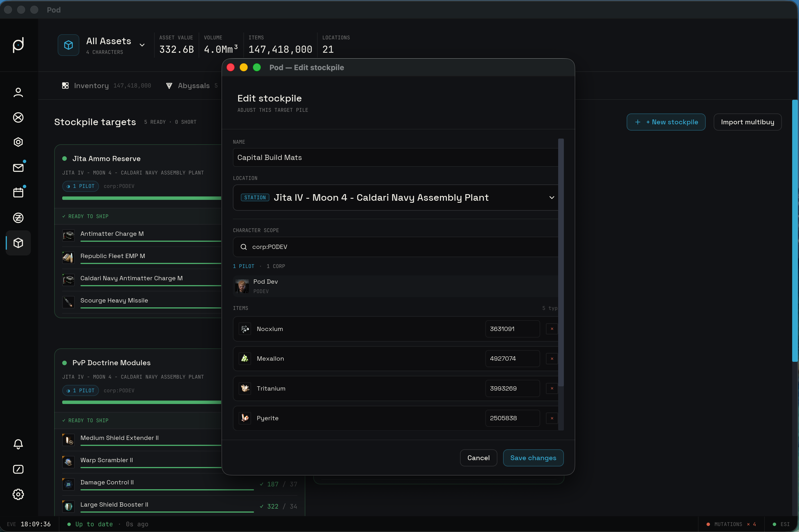Screen dimensions: 799x532
Task: Click the Edit stockpile dialog scrollbar
Action: coord(561,262)
